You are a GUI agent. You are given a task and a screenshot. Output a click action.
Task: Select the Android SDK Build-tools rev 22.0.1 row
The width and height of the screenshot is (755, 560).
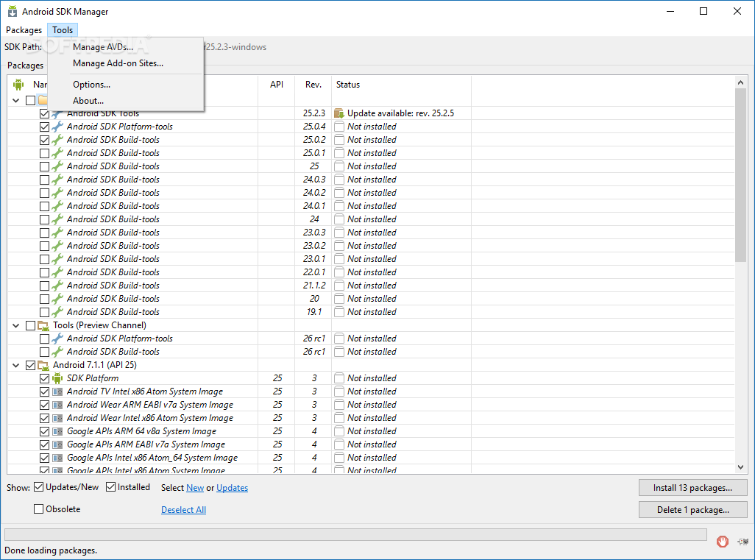point(371,272)
